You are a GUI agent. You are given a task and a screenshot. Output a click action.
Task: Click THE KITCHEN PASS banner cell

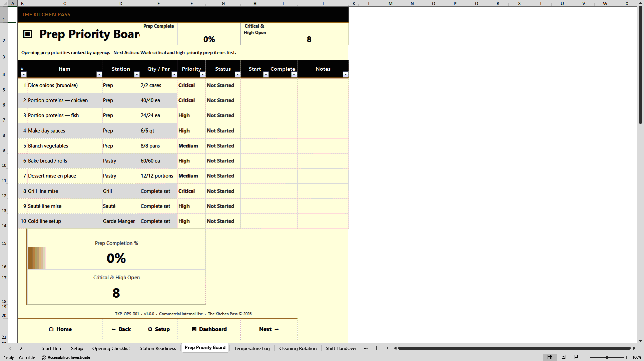tap(183, 15)
